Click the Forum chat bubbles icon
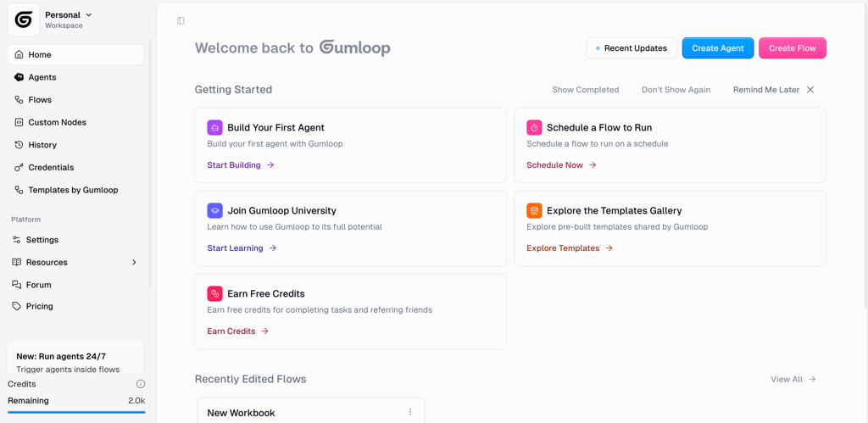Viewport: 868px width, 423px height. (x=17, y=285)
